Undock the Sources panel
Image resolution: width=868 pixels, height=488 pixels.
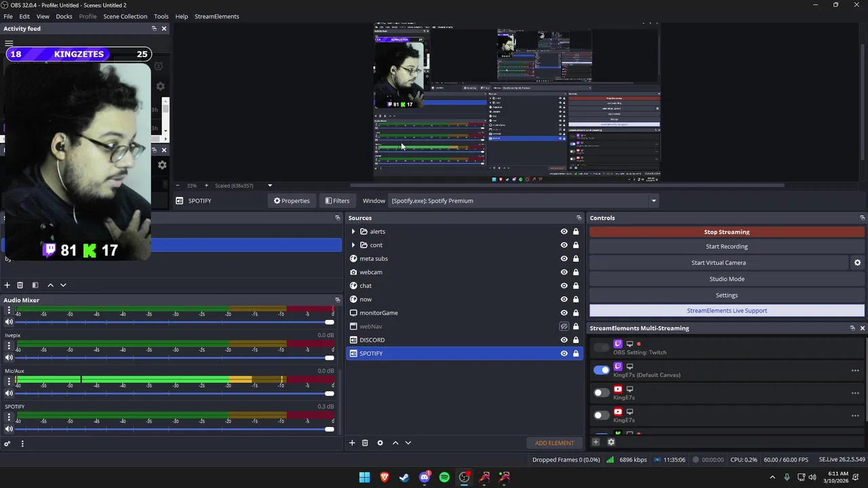tap(578, 218)
